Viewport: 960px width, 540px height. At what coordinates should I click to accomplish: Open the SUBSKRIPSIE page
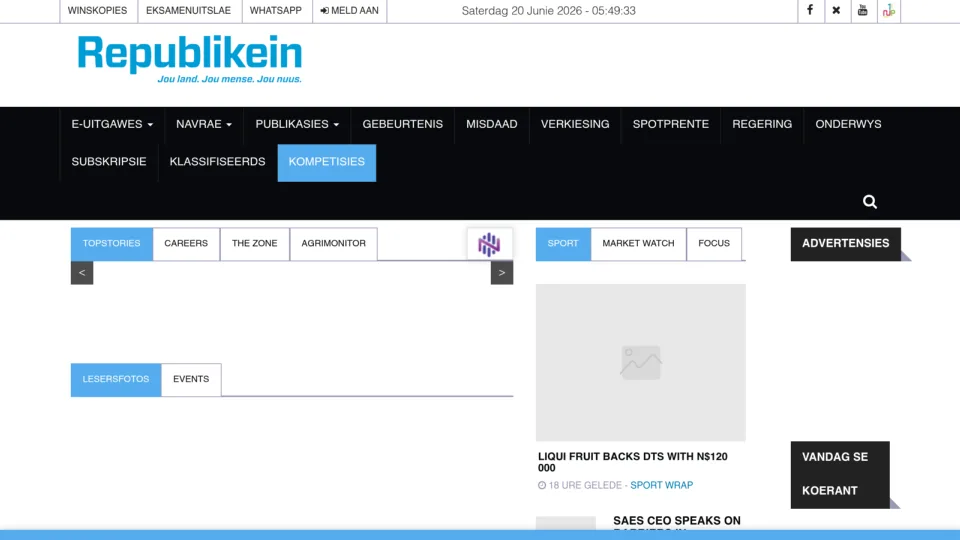(x=109, y=162)
